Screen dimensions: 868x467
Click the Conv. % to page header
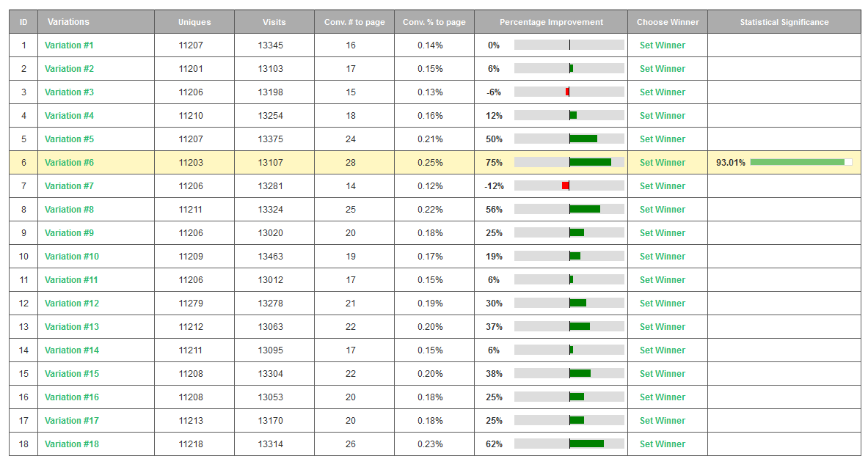pos(434,22)
